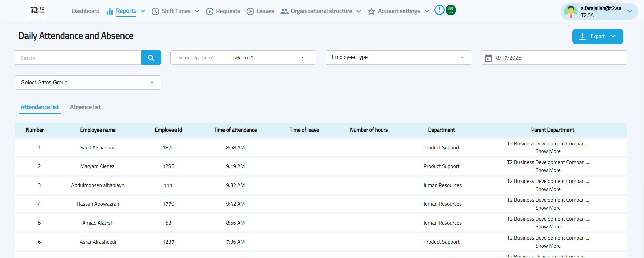Click attendance time 7:36 AM
Viewport: 644px width, 258px height.
[235, 242]
